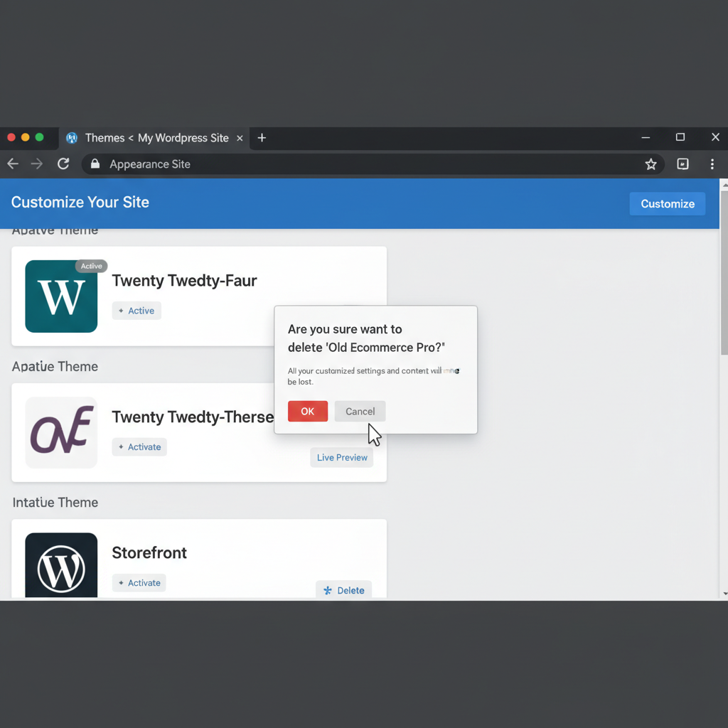Click the Storefront WordPress logo thumbnail
The image size is (728, 728).
click(61, 564)
